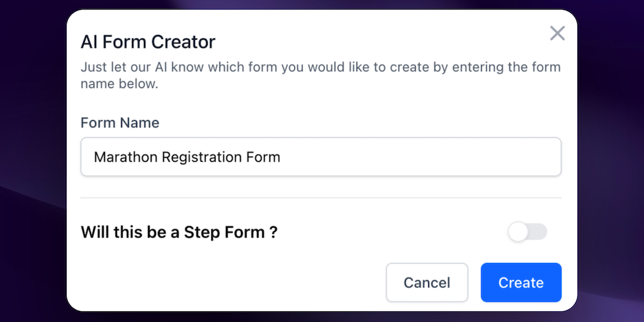The height and width of the screenshot is (322, 644).
Task: Click the word "Registration" in the input
Action: point(203,157)
